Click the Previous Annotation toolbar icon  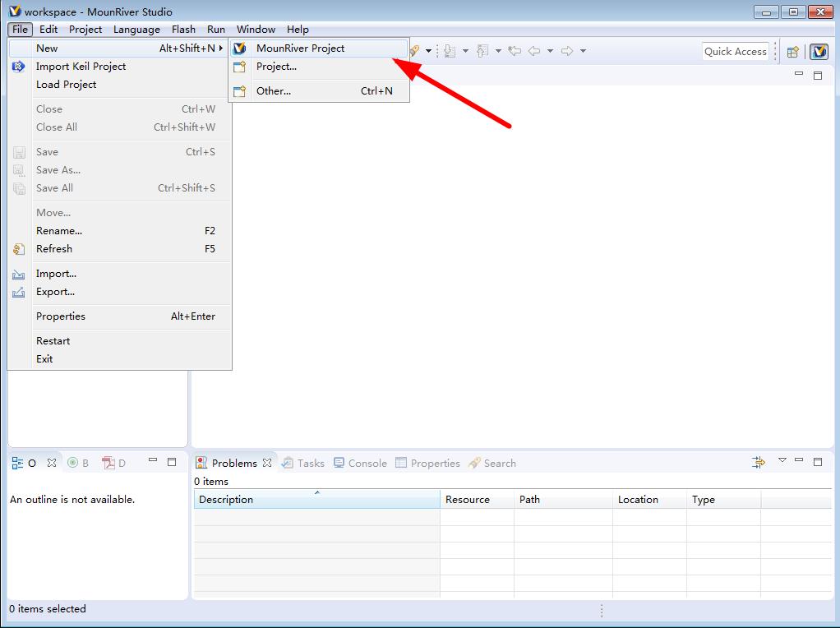(482, 51)
